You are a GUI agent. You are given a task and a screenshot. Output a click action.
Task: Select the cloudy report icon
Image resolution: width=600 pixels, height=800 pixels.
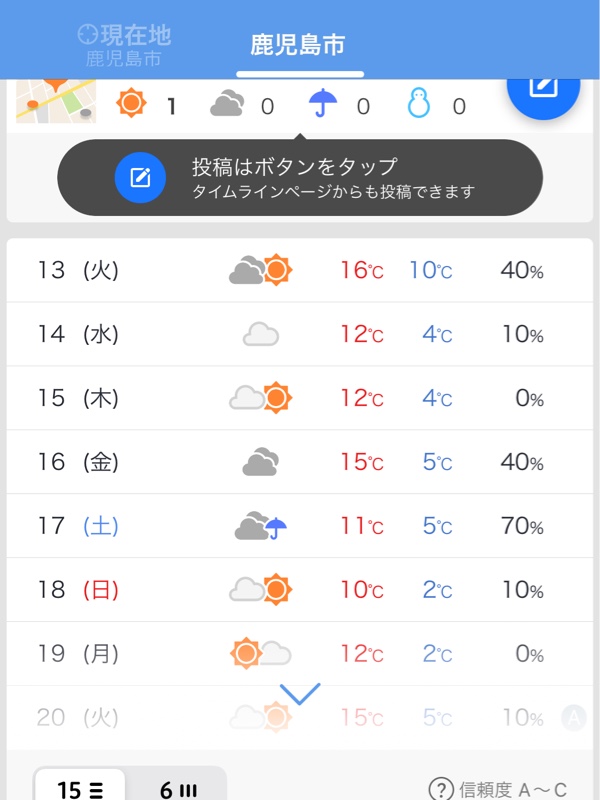227,103
